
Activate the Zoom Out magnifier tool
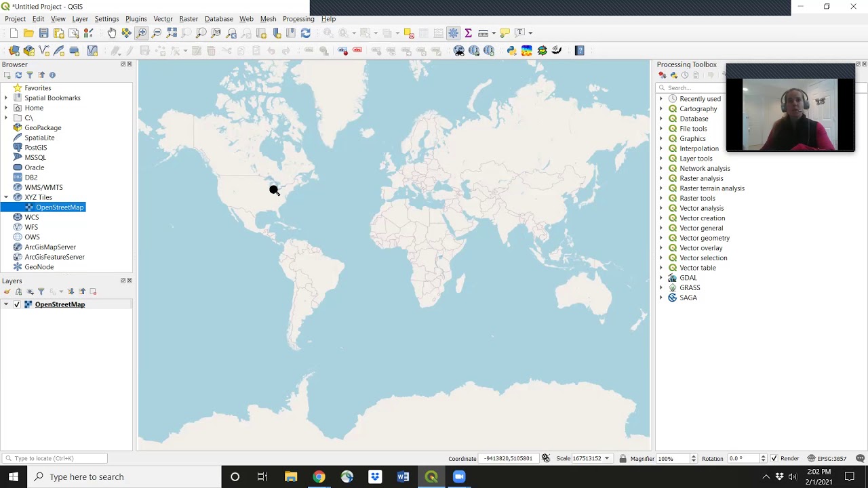[157, 33]
